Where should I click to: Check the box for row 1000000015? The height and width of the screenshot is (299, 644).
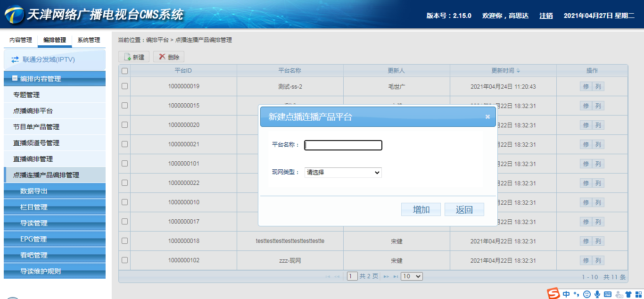(x=124, y=106)
